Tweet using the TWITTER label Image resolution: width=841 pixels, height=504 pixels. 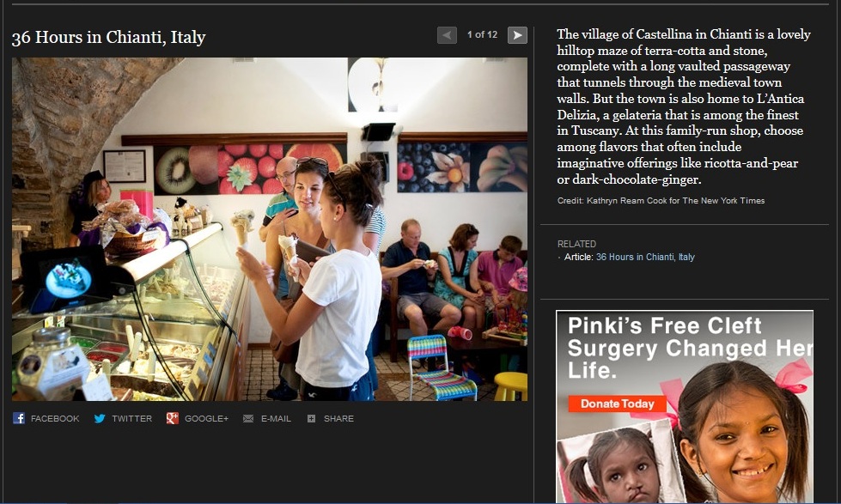click(132, 418)
